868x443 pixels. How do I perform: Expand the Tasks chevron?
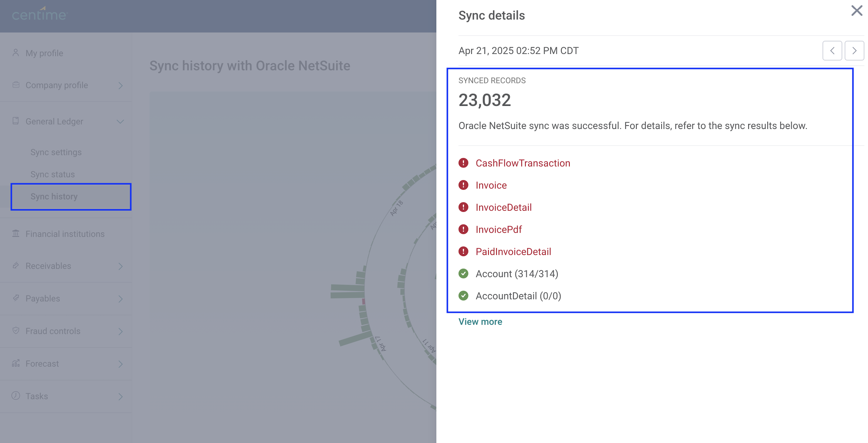(120, 396)
